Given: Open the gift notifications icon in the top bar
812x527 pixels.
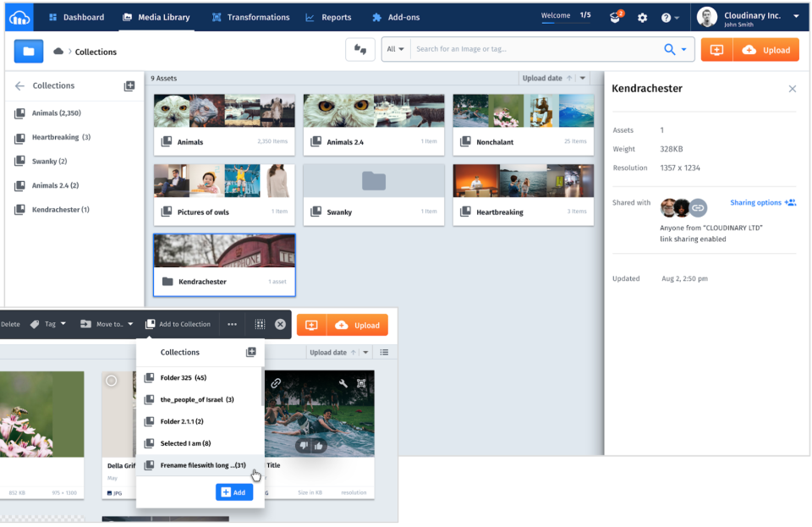Looking at the screenshot, I should (615, 16).
